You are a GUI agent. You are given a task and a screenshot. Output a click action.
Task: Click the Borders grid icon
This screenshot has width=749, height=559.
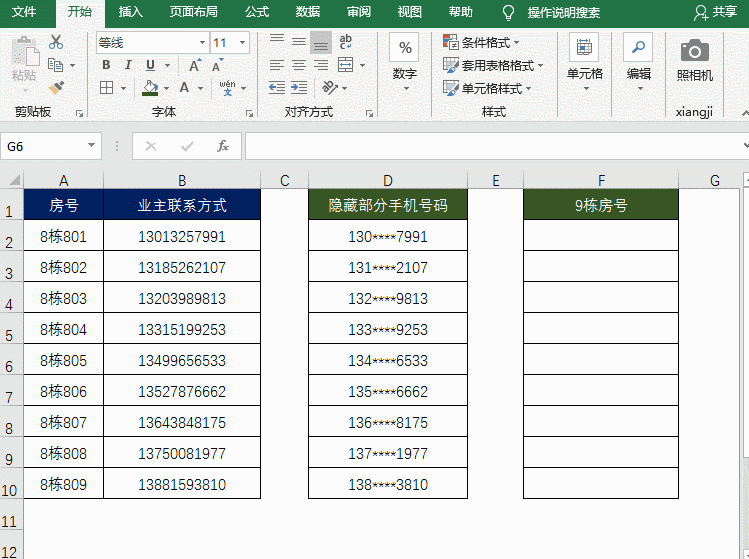click(107, 88)
